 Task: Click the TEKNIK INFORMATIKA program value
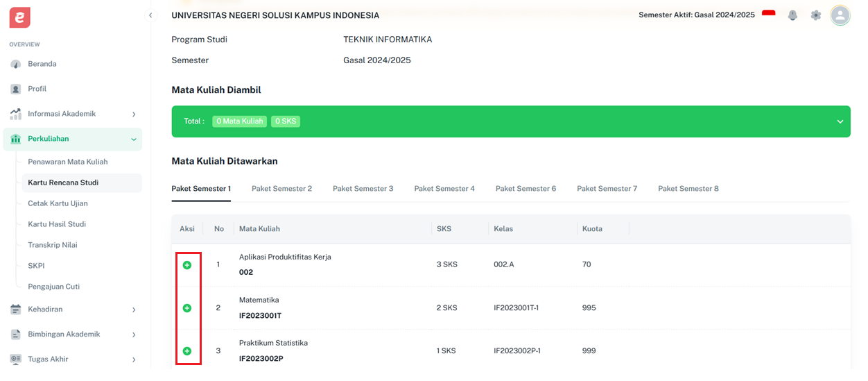(x=388, y=40)
